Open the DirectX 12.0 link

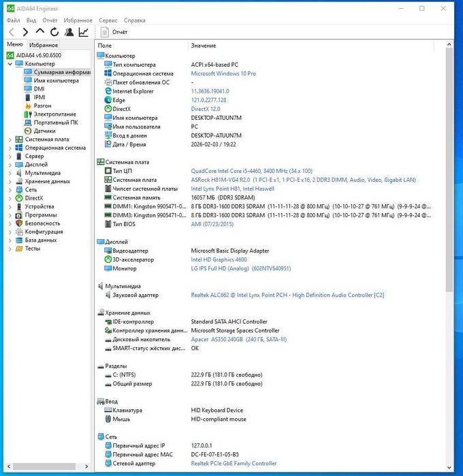[x=206, y=109]
